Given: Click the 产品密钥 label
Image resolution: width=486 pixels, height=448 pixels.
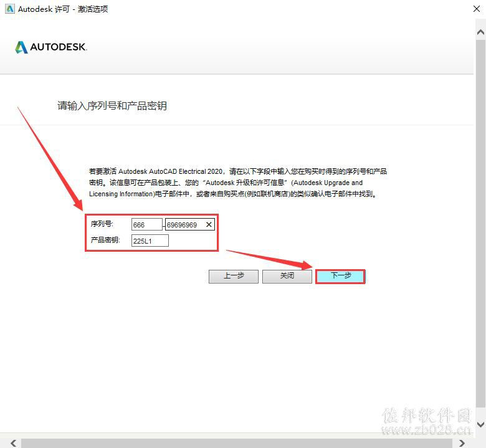Looking at the screenshot, I should [x=105, y=240].
